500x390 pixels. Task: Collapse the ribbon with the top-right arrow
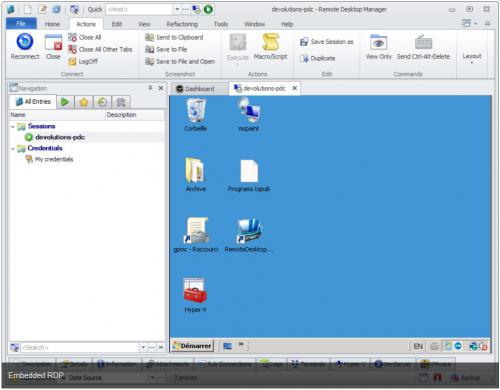coord(488,23)
